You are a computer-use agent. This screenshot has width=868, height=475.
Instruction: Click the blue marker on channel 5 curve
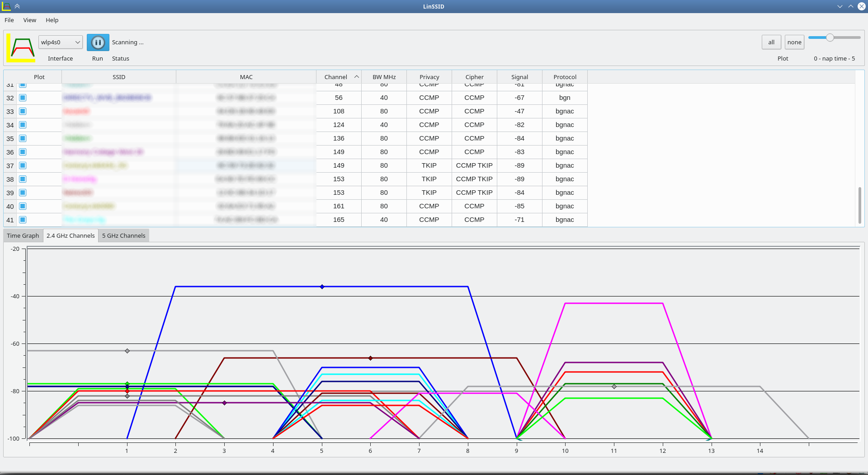tap(322, 287)
